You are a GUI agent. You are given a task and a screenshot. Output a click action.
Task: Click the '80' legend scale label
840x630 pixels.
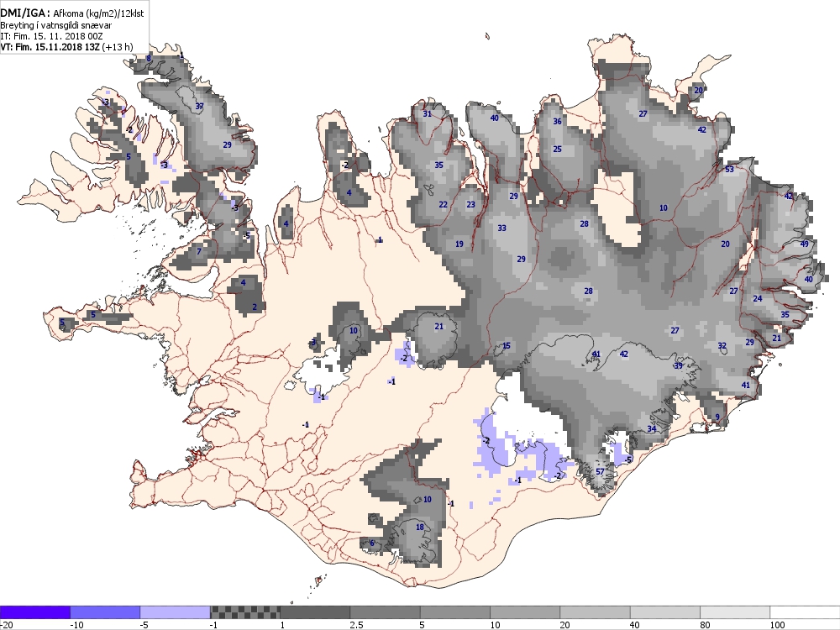click(x=705, y=625)
